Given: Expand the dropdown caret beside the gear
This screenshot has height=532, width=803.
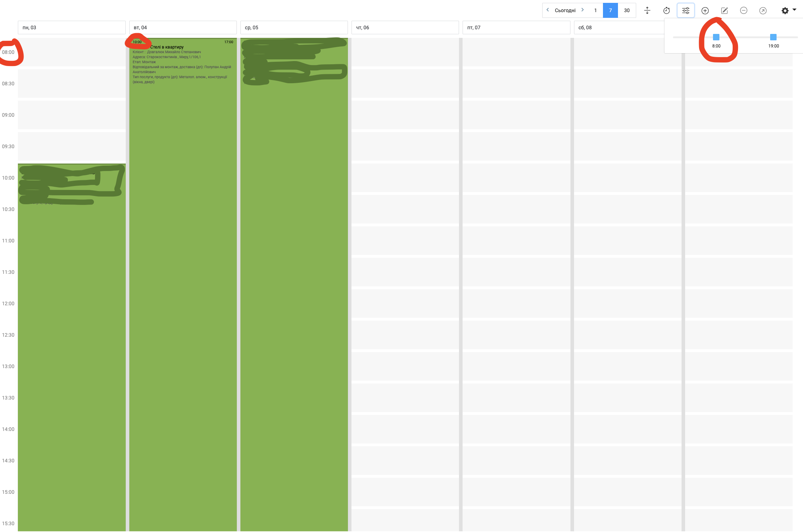Looking at the screenshot, I should pyautogui.click(x=794, y=10).
